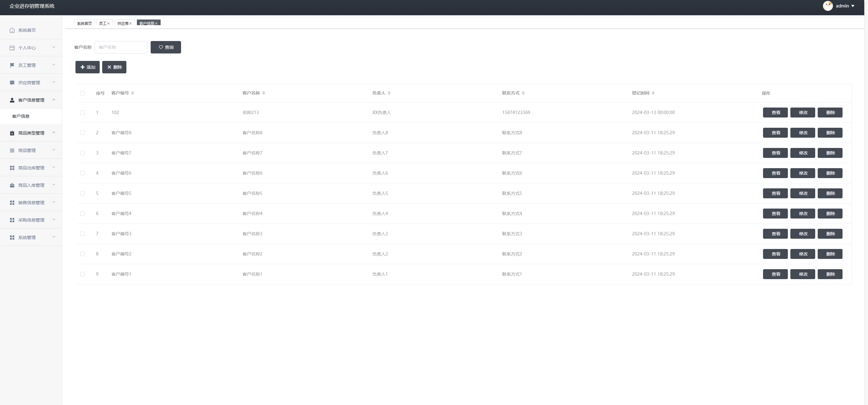Click the admin avatar picture
The image size is (868, 405).
[x=828, y=6]
